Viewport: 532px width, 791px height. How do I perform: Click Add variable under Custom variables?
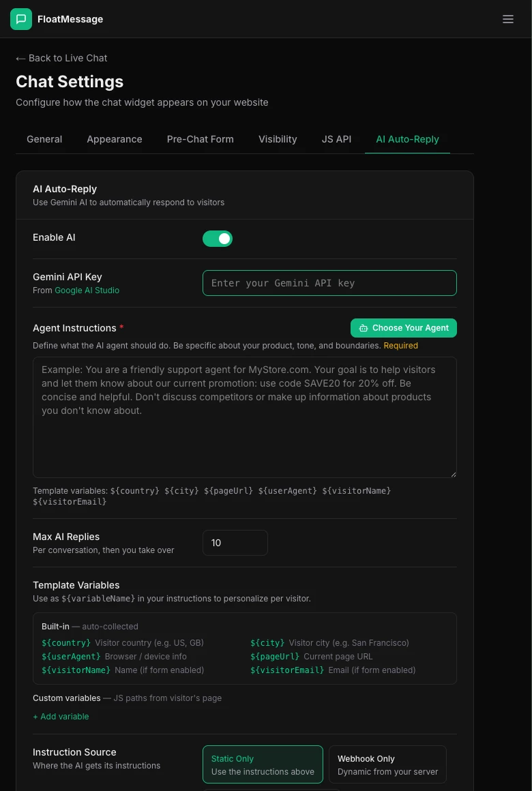[61, 716]
